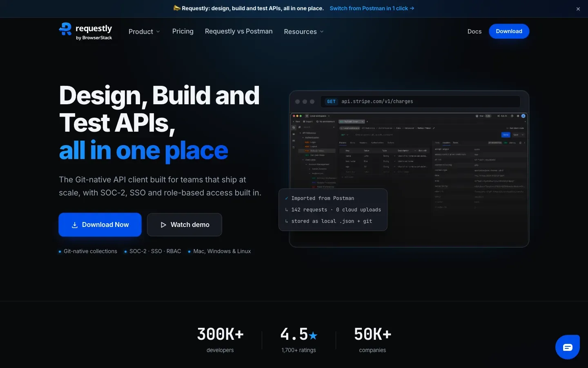The height and width of the screenshot is (368, 588).
Task: Click the Requestly logo in the header
Action: tap(85, 31)
